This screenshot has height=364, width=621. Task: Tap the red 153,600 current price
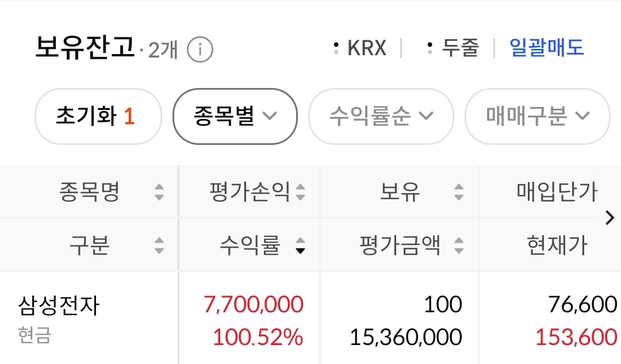[576, 337]
